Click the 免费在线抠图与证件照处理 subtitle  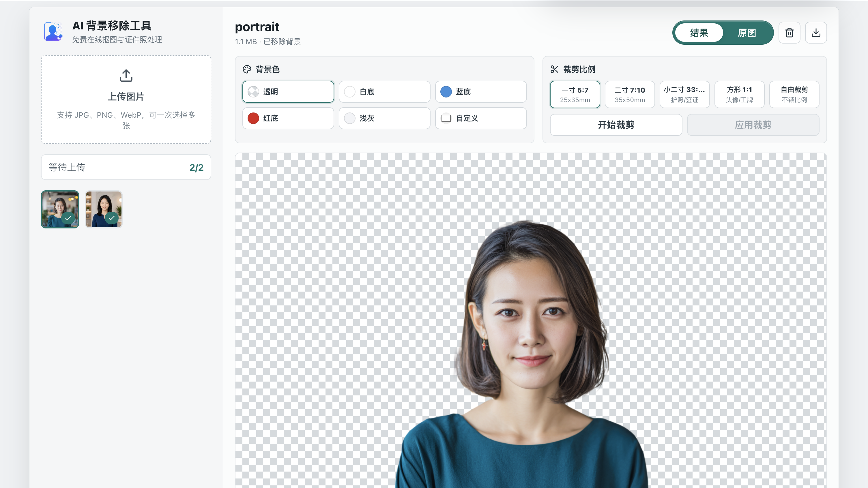coord(117,40)
